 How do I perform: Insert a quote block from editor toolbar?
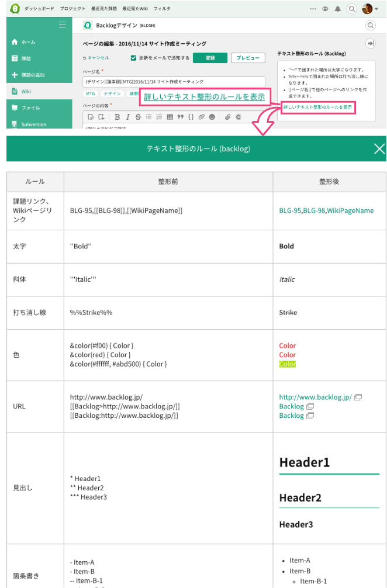click(x=181, y=117)
